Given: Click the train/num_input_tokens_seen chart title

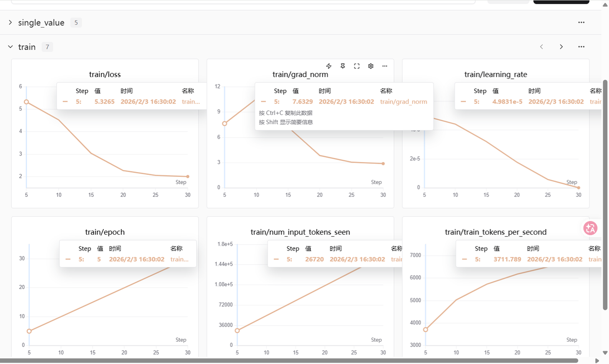Looking at the screenshot, I should tap(300, 232).
